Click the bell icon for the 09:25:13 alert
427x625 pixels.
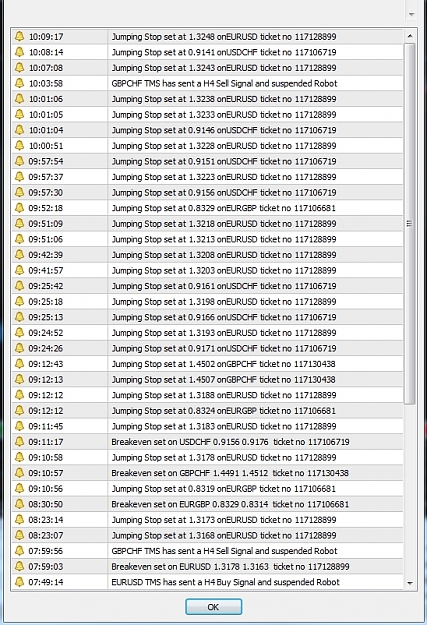(19, 317)
